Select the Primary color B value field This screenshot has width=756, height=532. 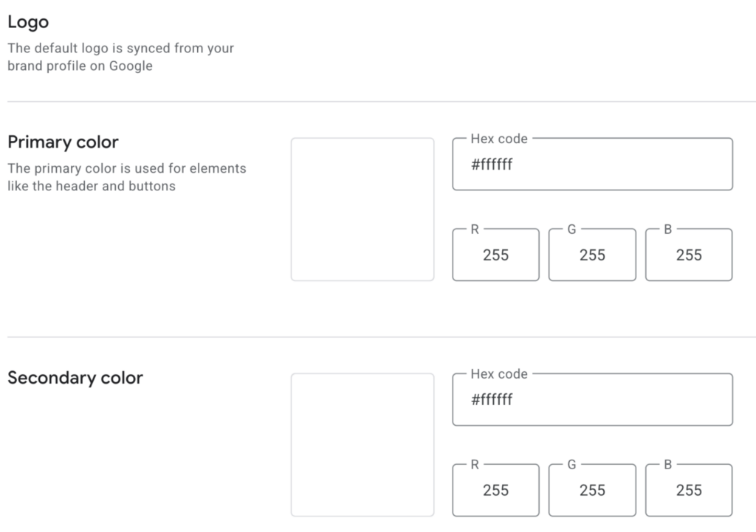(x=689, y=255)
